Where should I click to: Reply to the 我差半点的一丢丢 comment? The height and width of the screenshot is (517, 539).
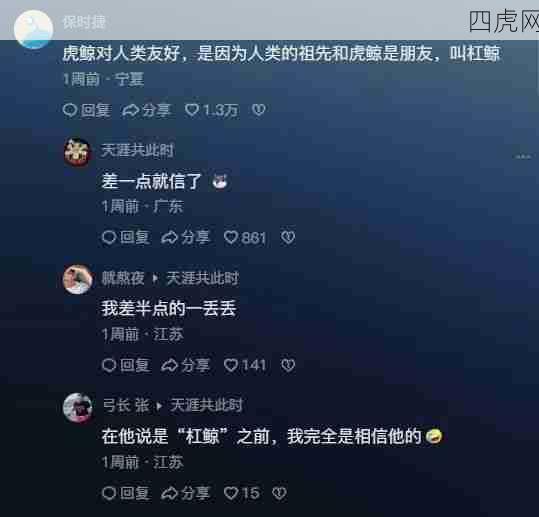click(126, 365)
